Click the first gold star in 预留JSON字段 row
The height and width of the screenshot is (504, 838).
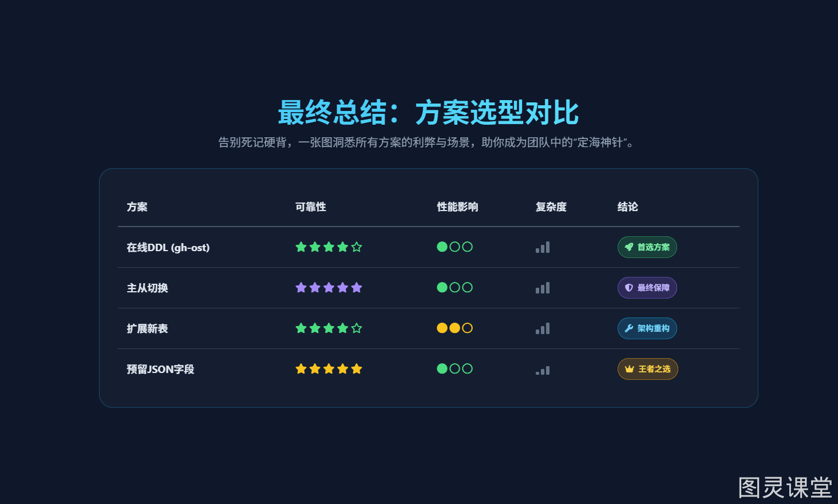click(x=301, y=369)
